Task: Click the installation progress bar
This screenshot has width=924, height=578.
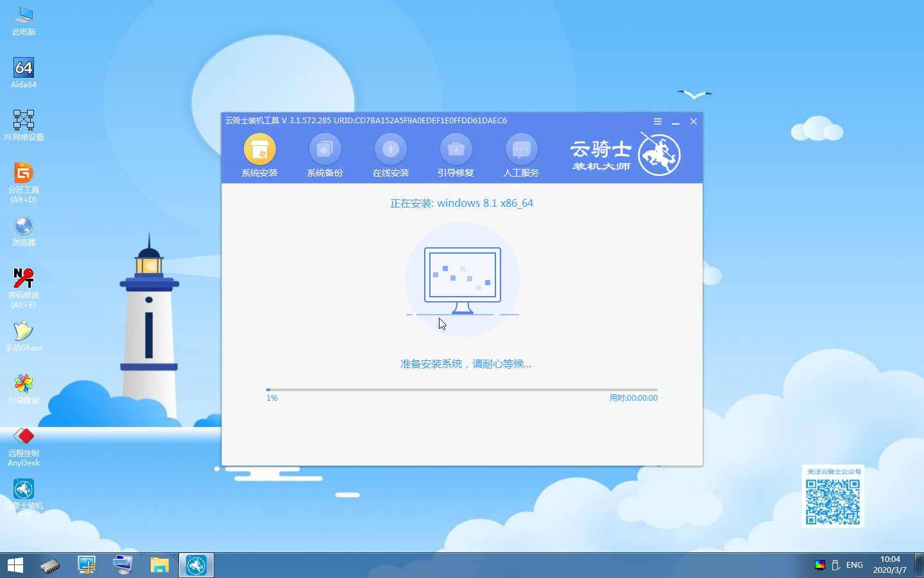Action: 462,389
